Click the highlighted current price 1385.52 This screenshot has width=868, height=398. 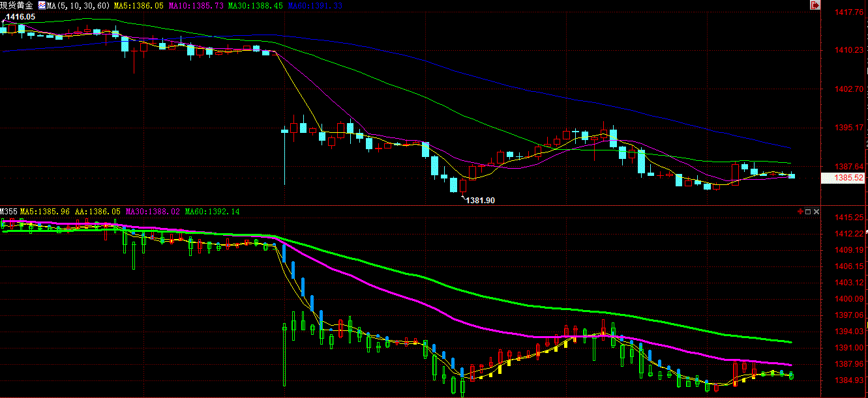click(843, 178)
